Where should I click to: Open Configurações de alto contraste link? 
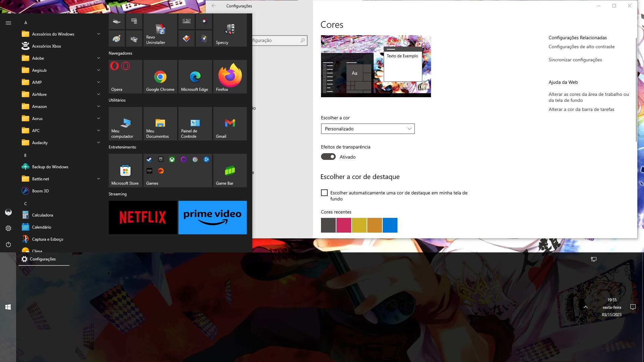coord(582,47)
